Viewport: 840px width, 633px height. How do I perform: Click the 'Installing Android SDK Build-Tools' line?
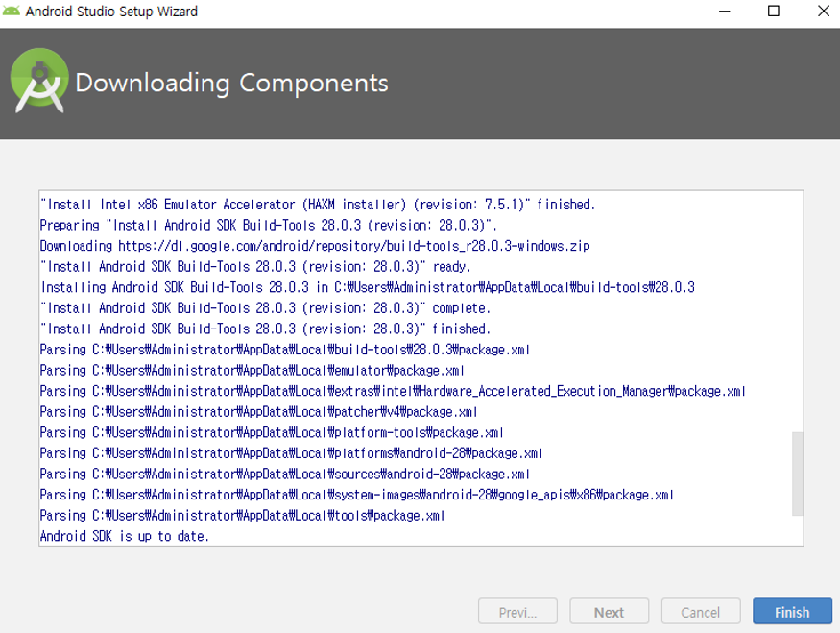click(368, 287)
